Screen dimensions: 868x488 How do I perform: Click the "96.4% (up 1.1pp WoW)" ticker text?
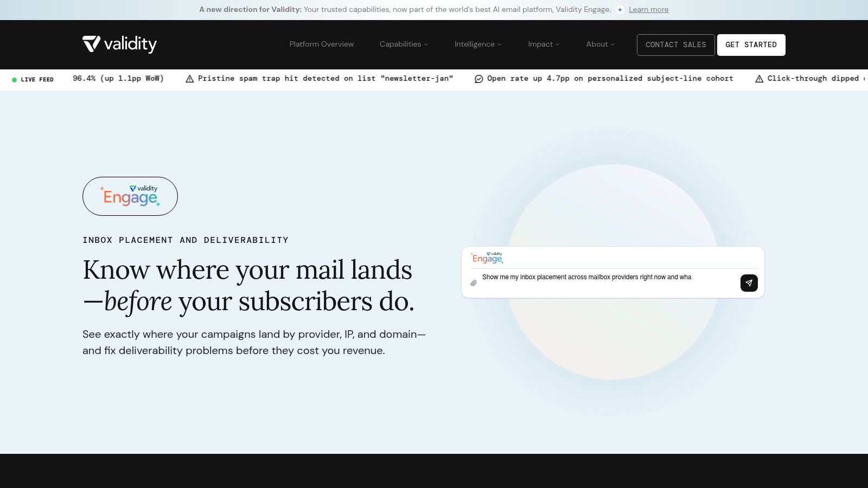(x=118, y=79)
